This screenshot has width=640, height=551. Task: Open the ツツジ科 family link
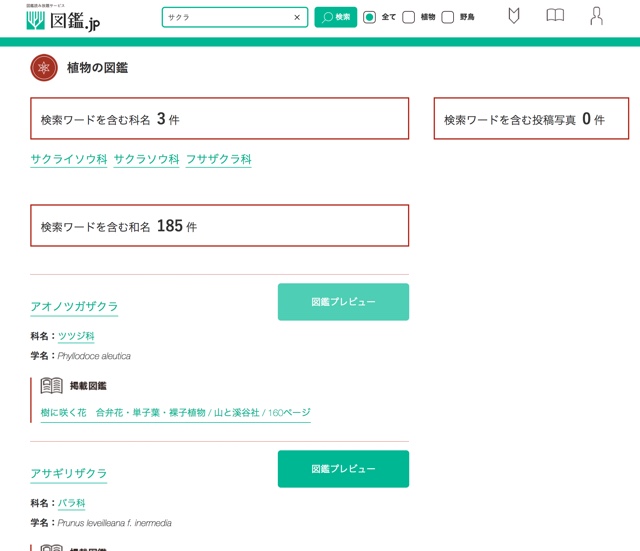76,336
